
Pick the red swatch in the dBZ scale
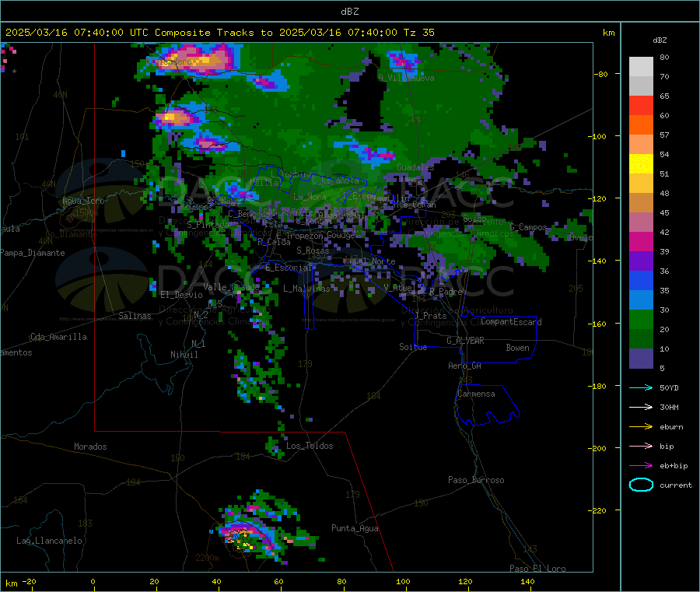pyautogui.click(x=641, y=105)
